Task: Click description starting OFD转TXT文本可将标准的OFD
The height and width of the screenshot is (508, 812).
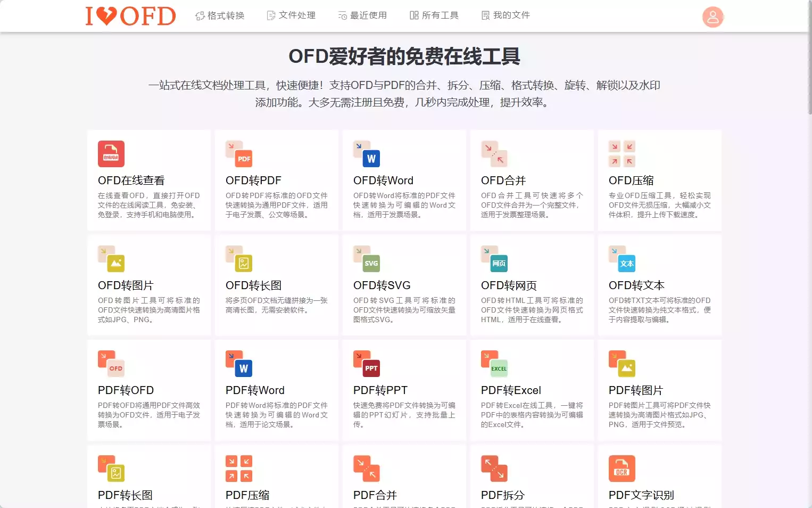Action: pos(660,310)
